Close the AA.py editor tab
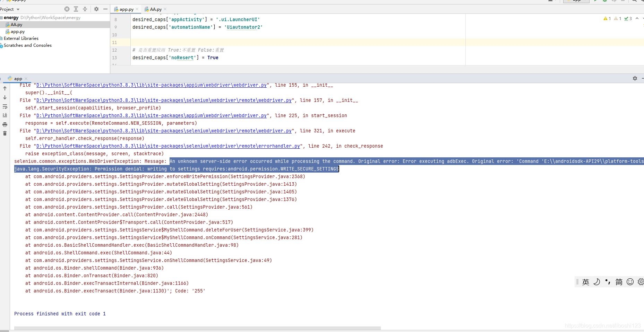This screenshot has height=332, width=644. (165, 9)
